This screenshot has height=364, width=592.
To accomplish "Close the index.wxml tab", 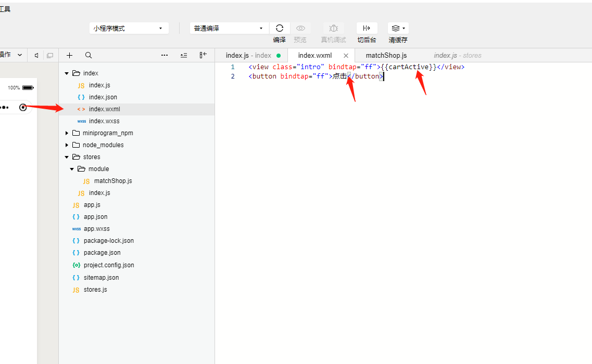I will click(346, 56).
